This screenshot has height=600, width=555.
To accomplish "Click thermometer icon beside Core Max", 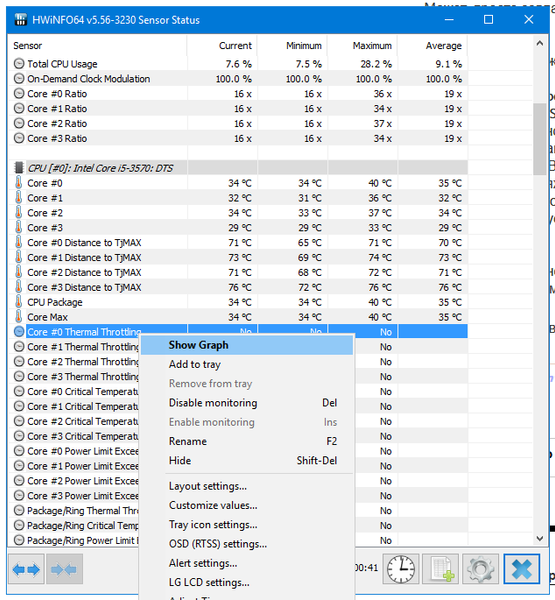I will (18, 317).
